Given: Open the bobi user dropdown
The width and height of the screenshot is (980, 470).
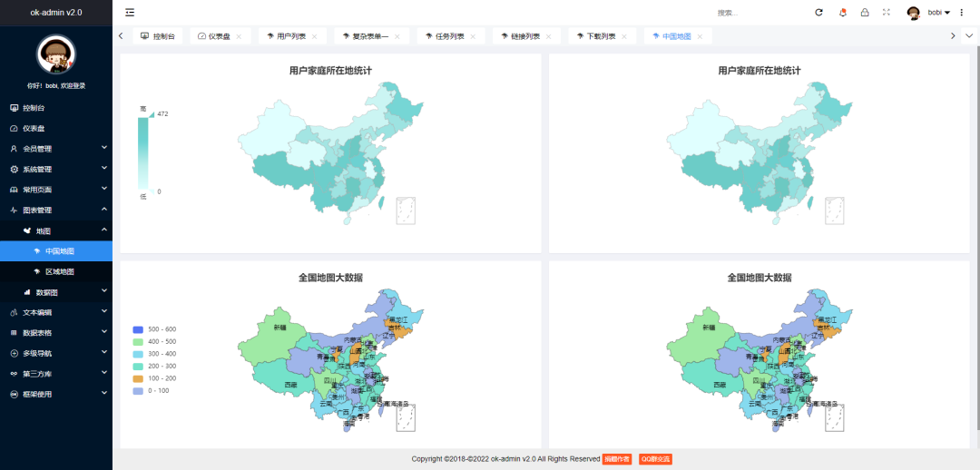Looking at the screenshot, I should click(939, 13).
